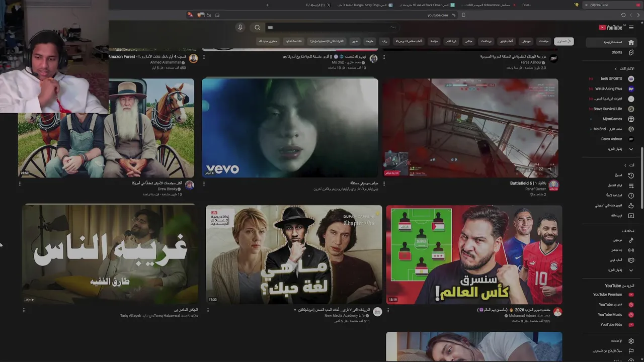Expand more subscriptions list chevron
The width and height of the screenshot is (644, 362).
(631, 149)
